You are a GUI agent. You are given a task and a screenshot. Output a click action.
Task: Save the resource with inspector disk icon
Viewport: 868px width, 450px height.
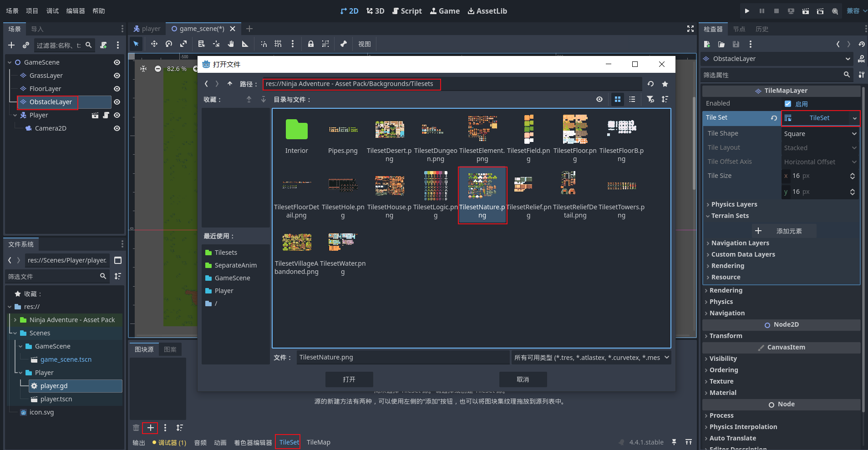(736, 44)
